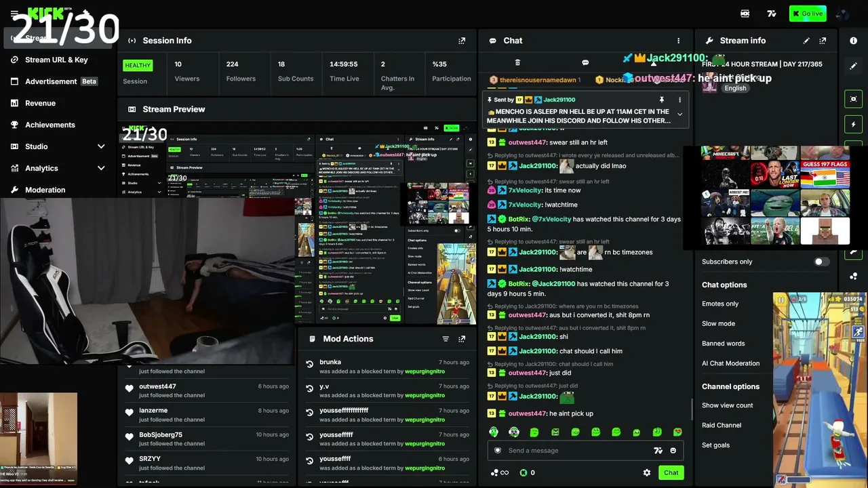This screenshot has height=488, width=868.
Task: Click the 7TV icon in top bar
Action: 772,14
